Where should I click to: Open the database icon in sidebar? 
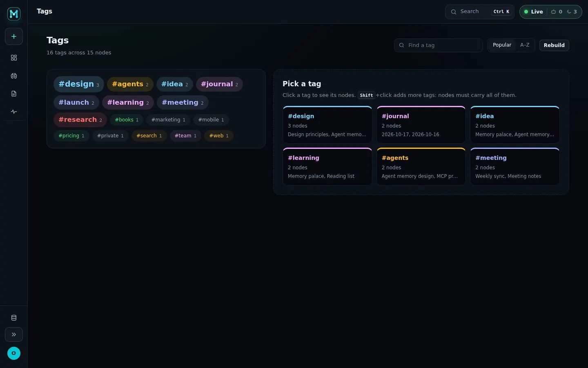pos(14,318)
